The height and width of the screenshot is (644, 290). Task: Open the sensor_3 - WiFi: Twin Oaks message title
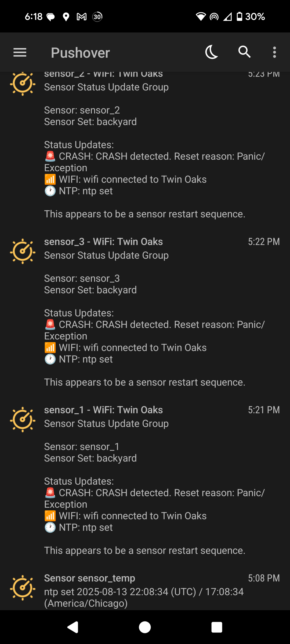click(103, 242)
